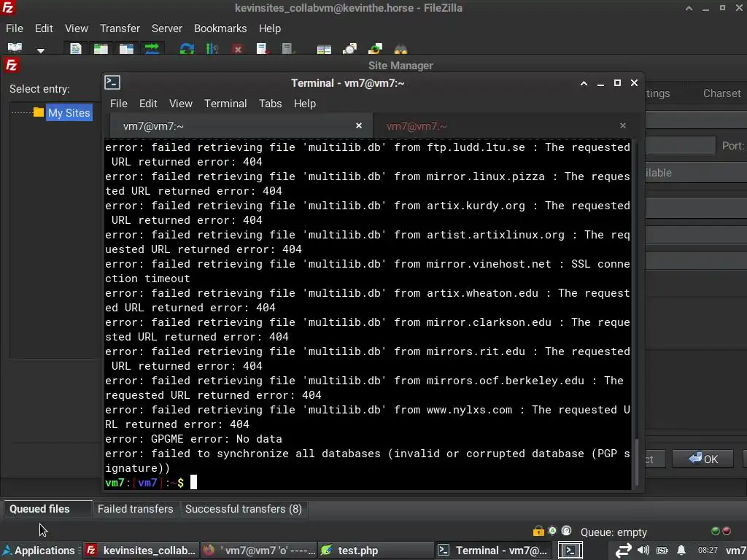Open FileZilla Site Manager toolbar icon
The image size is (747, 560).
(x=15, y=47)
